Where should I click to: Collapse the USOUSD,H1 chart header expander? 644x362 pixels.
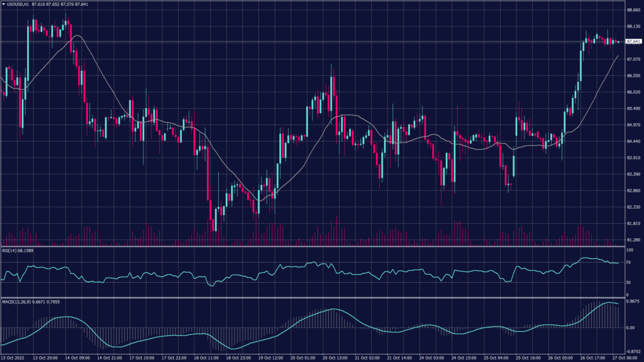[x=4, y=4]
